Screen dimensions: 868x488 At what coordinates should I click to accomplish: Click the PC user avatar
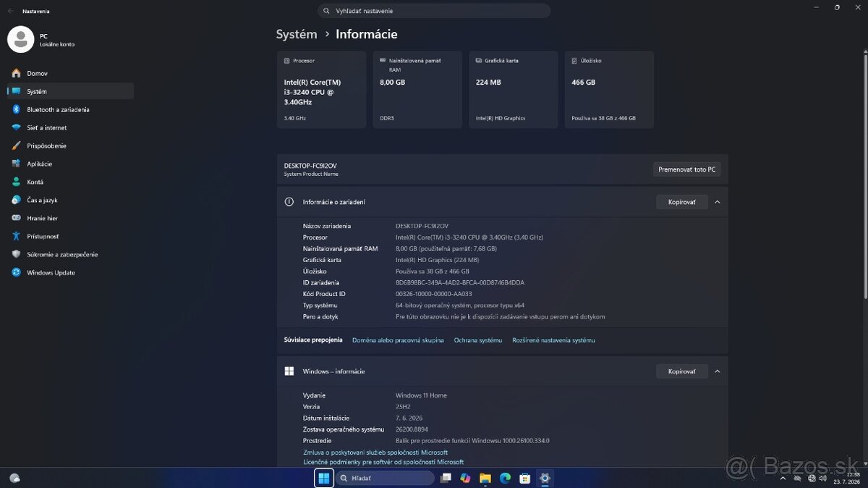click(20, 39)
